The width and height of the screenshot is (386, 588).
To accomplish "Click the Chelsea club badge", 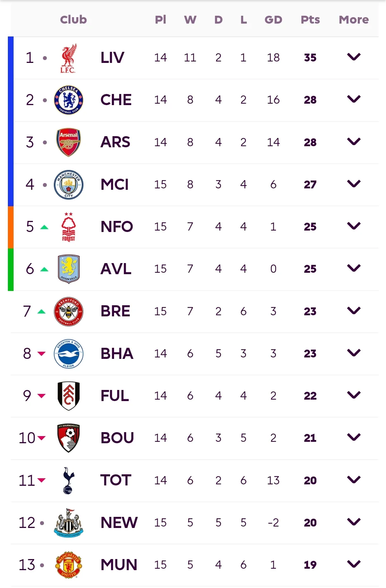I will pos(68,100).
